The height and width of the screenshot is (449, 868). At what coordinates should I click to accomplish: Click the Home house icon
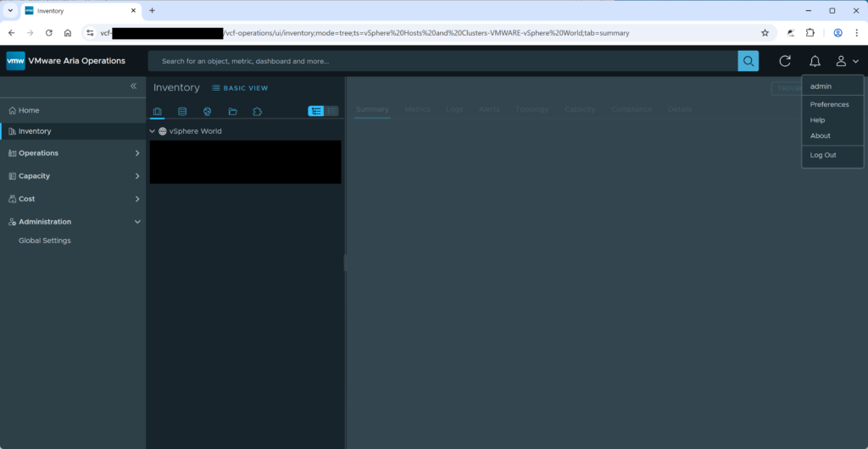point(12,110)
